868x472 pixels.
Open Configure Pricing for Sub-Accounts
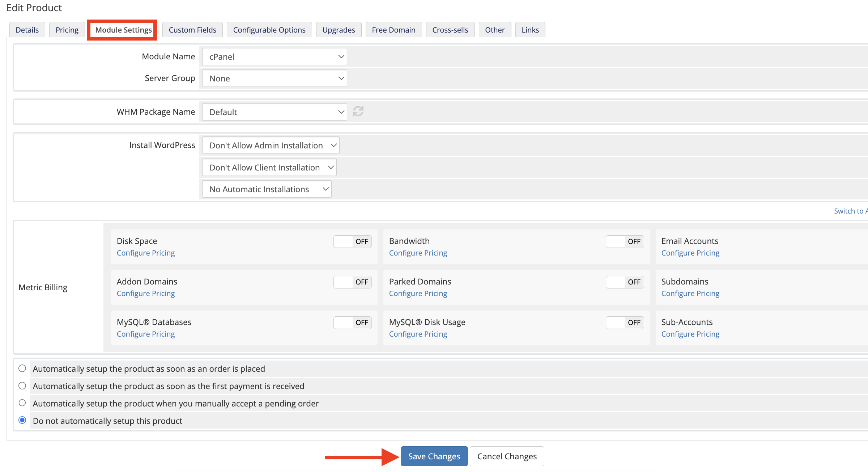coord(690,334)
